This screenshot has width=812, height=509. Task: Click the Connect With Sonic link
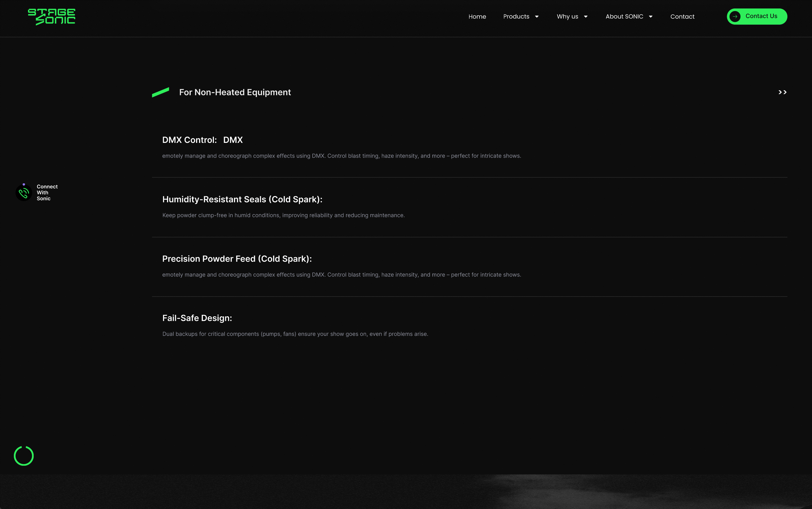47,193
